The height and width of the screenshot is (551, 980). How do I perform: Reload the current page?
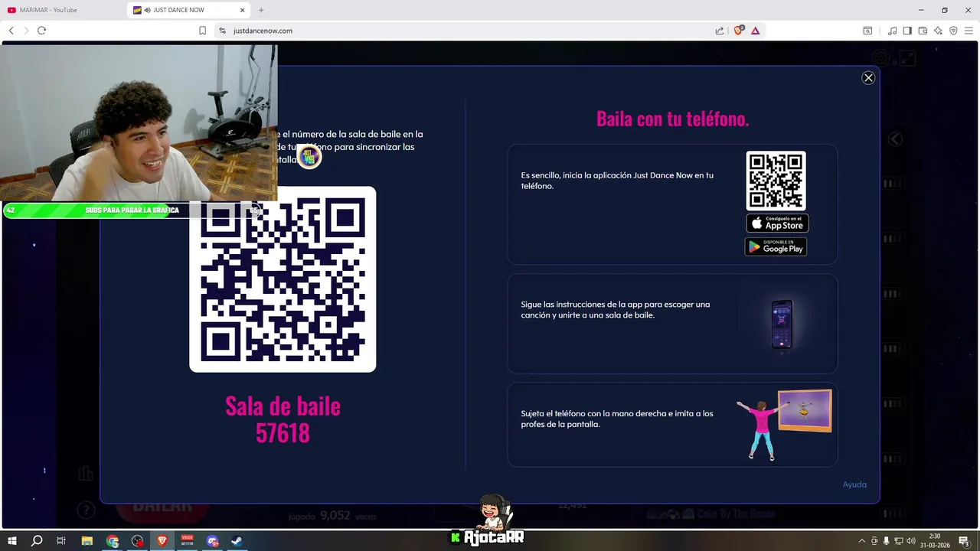(x=41, y=31)
